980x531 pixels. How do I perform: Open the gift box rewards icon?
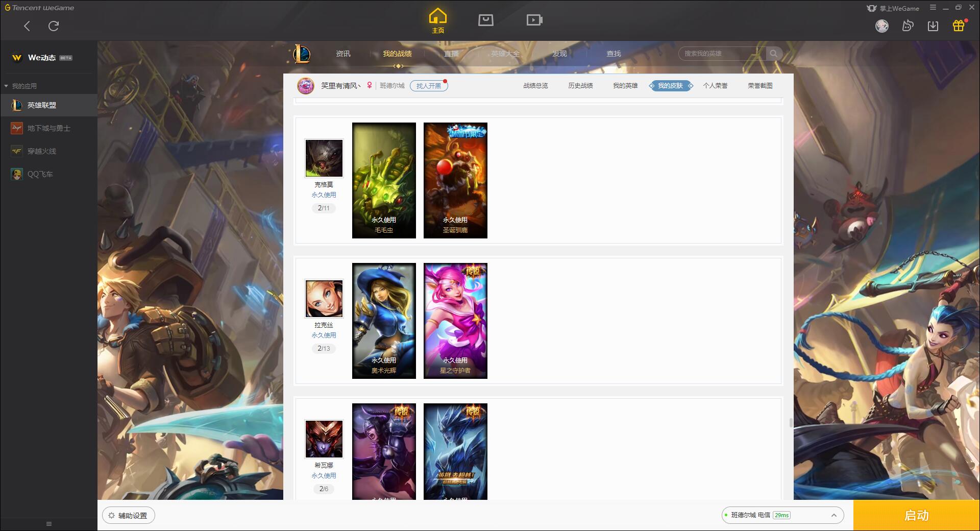(x=959, y=26)
